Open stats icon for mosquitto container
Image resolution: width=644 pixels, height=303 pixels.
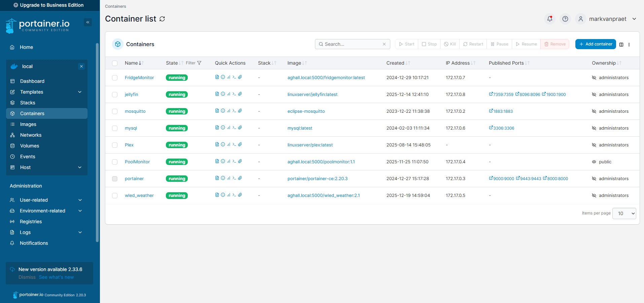228,111
